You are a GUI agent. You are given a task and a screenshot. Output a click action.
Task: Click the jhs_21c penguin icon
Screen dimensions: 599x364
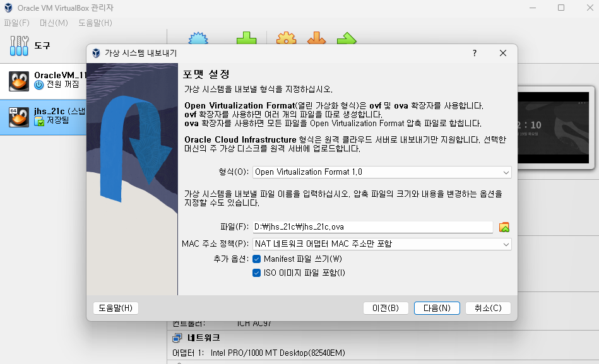tap(19, 117)
